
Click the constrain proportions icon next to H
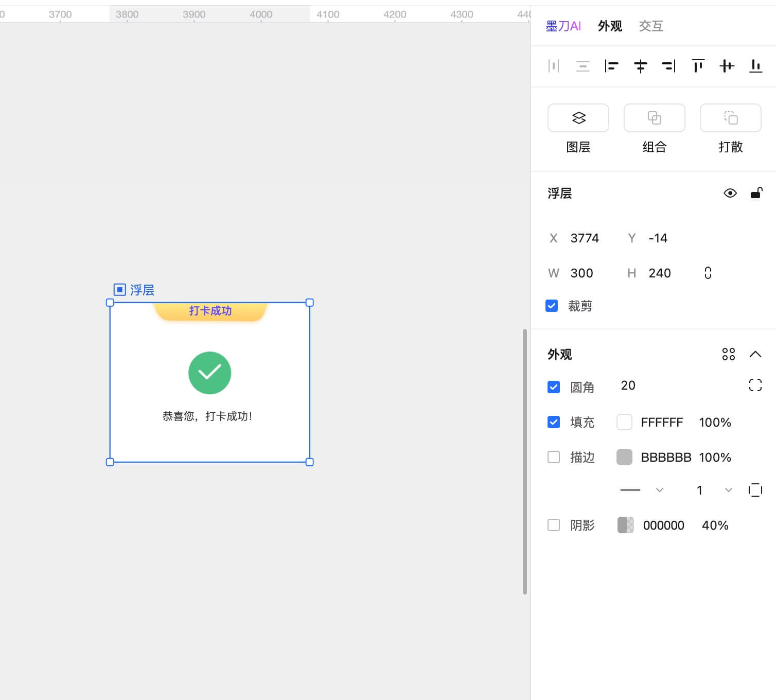click(x=708, y=273)
